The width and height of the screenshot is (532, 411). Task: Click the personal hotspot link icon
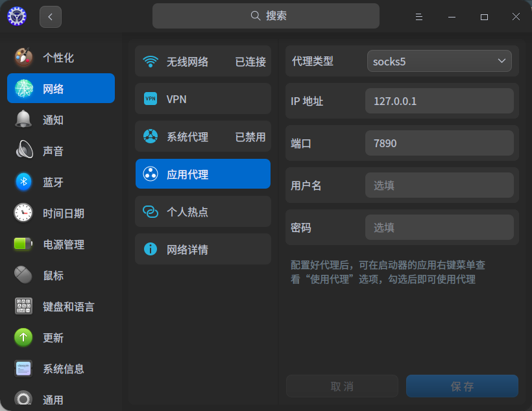(x=151, y=211)
